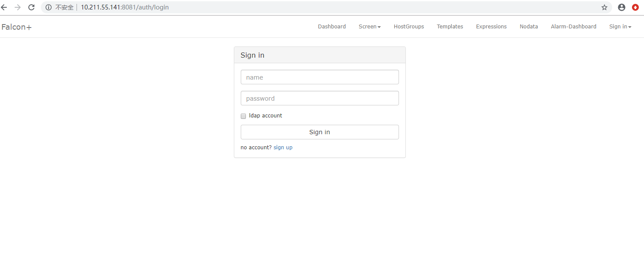Open the Dashboard nav item
The width and height of the screenshot is (644, 268).
331,27
